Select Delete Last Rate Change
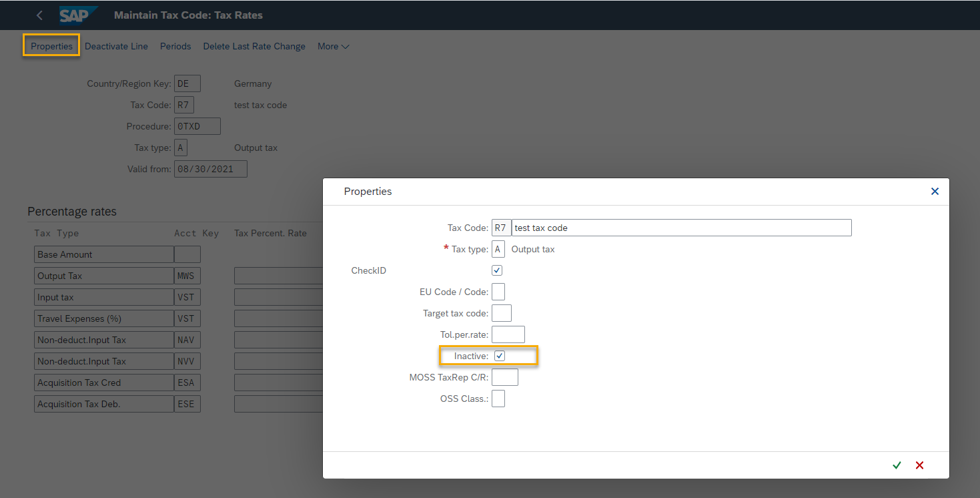This screenshot has width=980, height=498. point(254,46)
